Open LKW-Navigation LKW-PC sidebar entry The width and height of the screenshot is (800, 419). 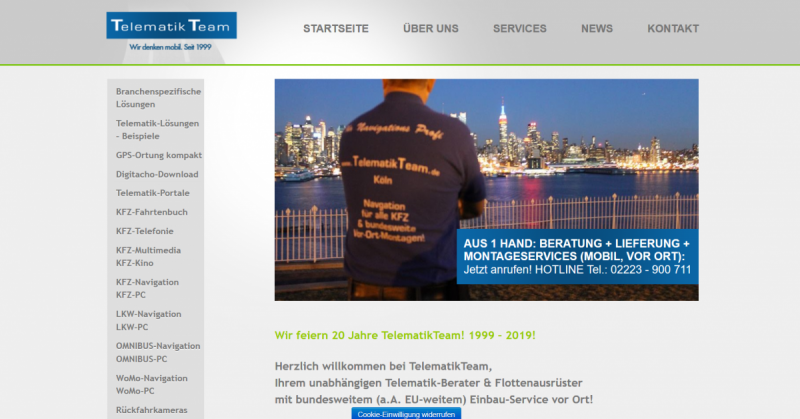[149, 320]
